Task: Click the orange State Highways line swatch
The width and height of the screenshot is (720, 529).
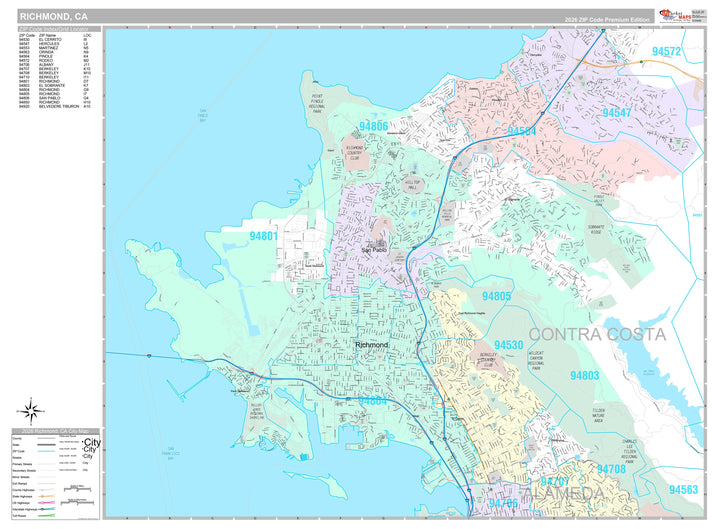Action: (x=46, y=496)
